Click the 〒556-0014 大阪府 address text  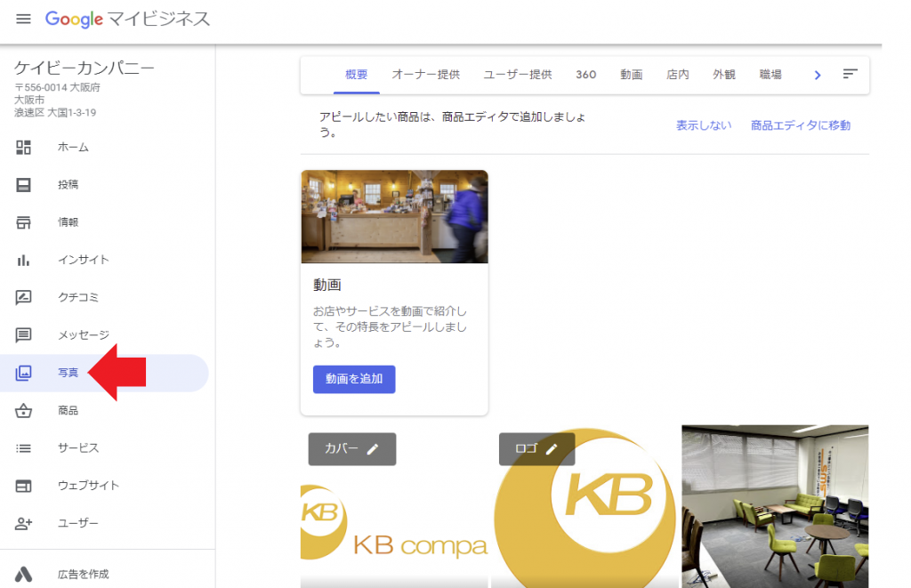click(x=57, y=88)
